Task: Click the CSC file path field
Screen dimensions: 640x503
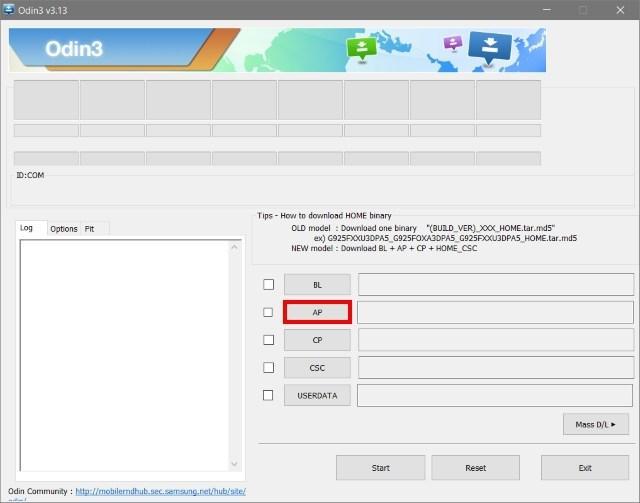Action: coord(496,368)
